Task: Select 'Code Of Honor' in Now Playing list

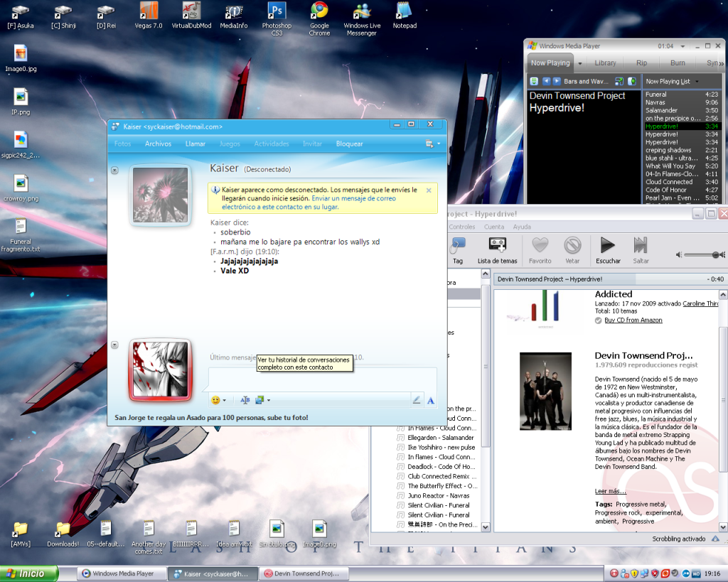Action: click(682, 190)
